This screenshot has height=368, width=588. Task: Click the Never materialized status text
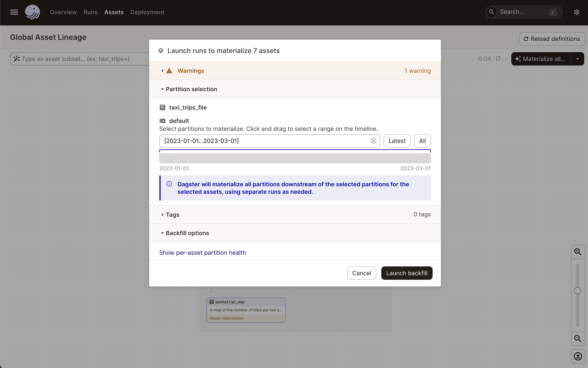click(226, 318)
